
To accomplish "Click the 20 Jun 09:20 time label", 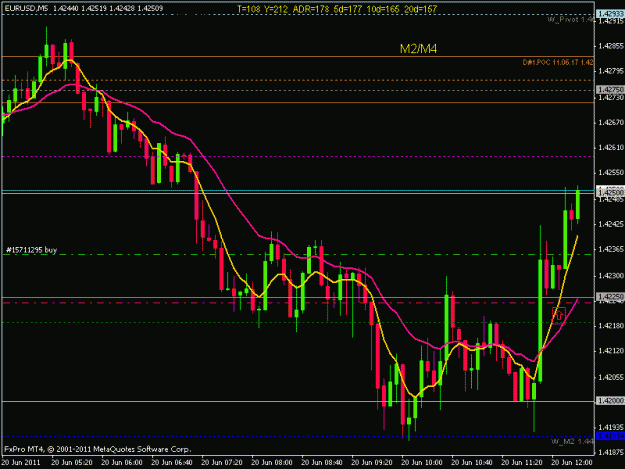I will (x=371, y=463).
